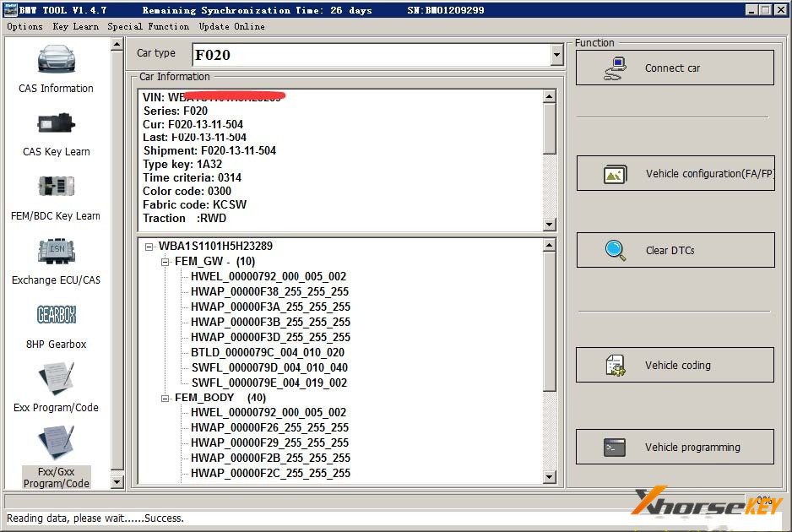The image size is (792, 532).
Task: Open Exx Program/Code notepad icon
Action: point(56,378)
